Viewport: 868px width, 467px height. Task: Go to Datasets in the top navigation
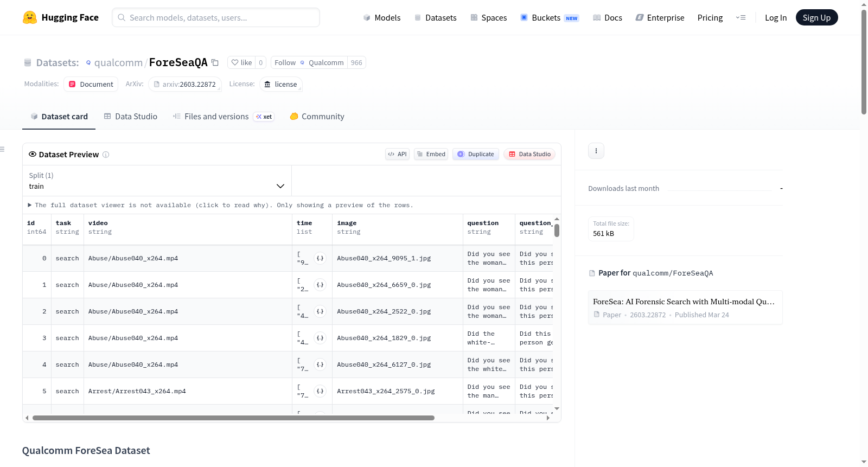coord(436,17)
